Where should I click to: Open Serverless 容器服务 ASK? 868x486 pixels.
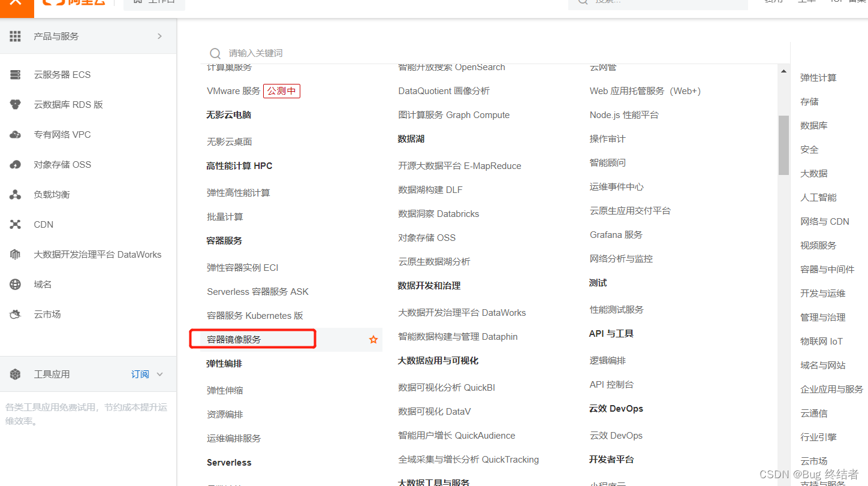coord(258,292)
